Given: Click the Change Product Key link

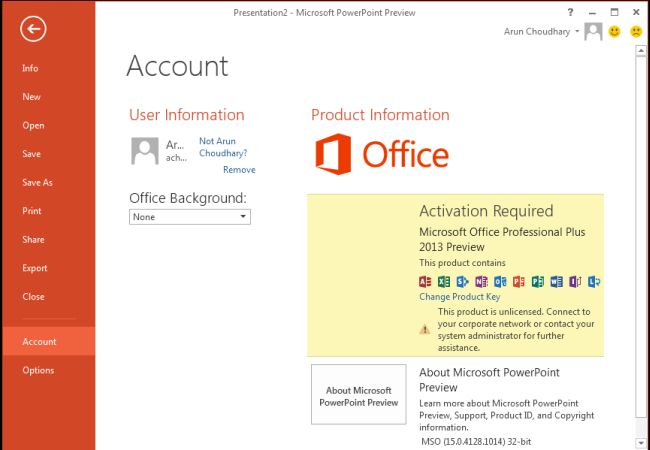Looking at the screenshot, I should (x=459, y=297).
